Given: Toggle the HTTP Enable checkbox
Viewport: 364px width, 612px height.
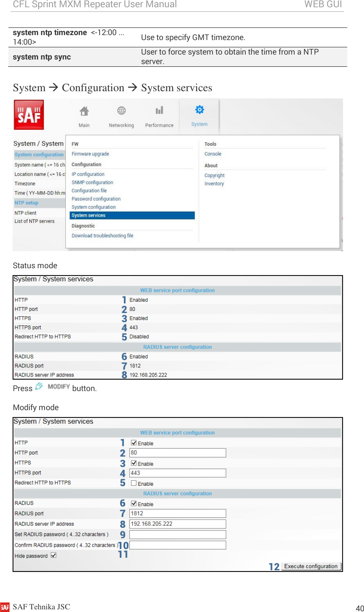Looking at the screenshot, I should tap(134, 443).
